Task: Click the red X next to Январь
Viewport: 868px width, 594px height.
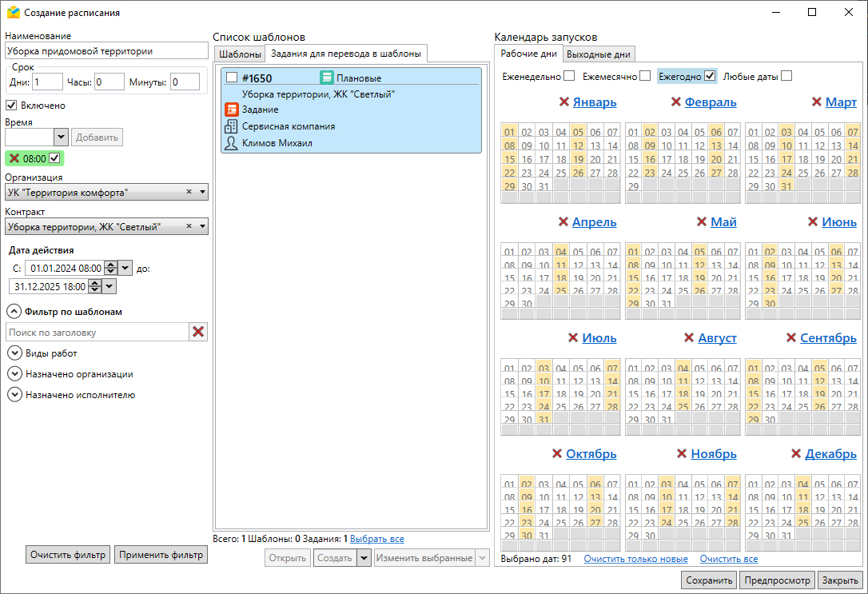Action: tap(563, 102)
